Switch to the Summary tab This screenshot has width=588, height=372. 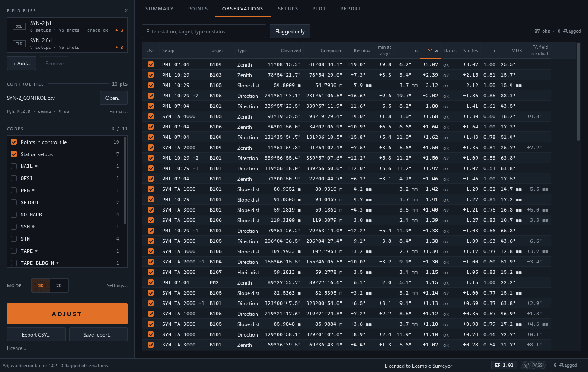[160, 9]
